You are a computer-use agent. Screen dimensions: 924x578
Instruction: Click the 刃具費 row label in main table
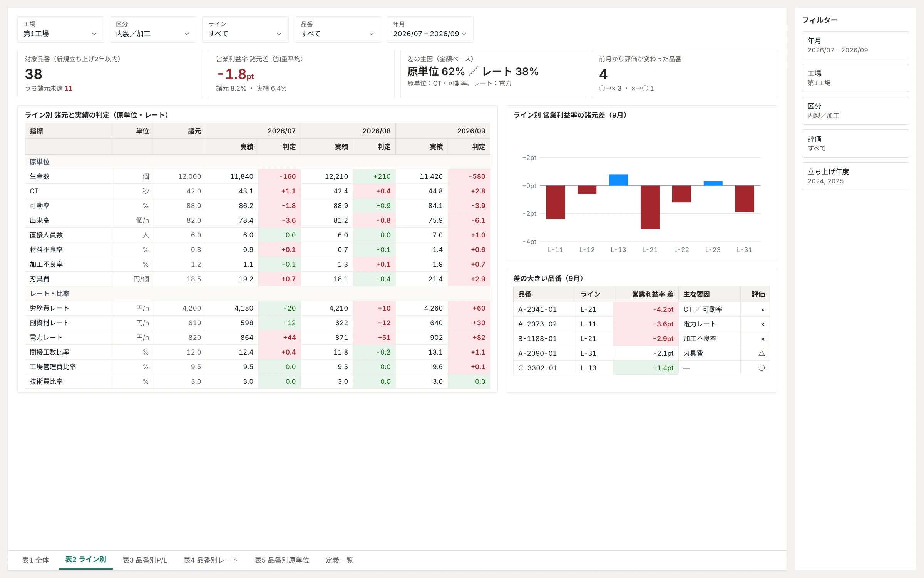pyautogui.click(x=40, y=279)
